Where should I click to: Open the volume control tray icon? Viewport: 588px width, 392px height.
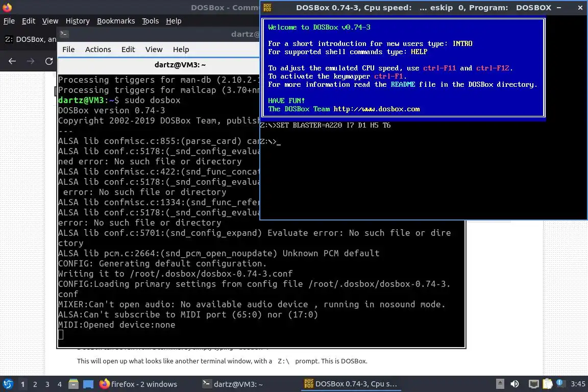pos(515,384)
